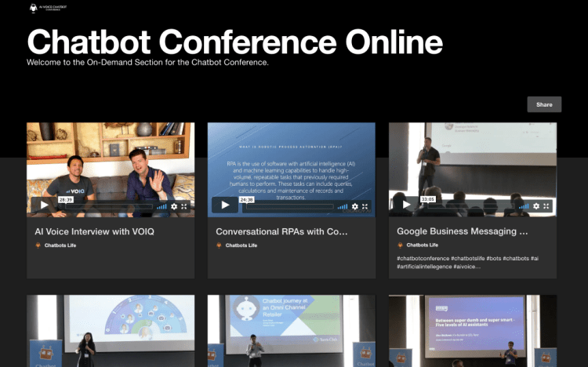Open the Google Business Messaging title link
Screen dimensions: 588x367
(x=462, y=231)
